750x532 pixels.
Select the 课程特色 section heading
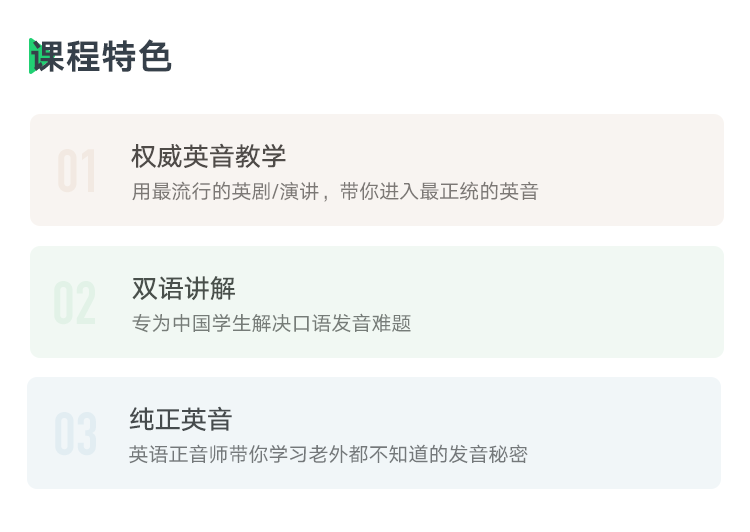tap(101, 56)
